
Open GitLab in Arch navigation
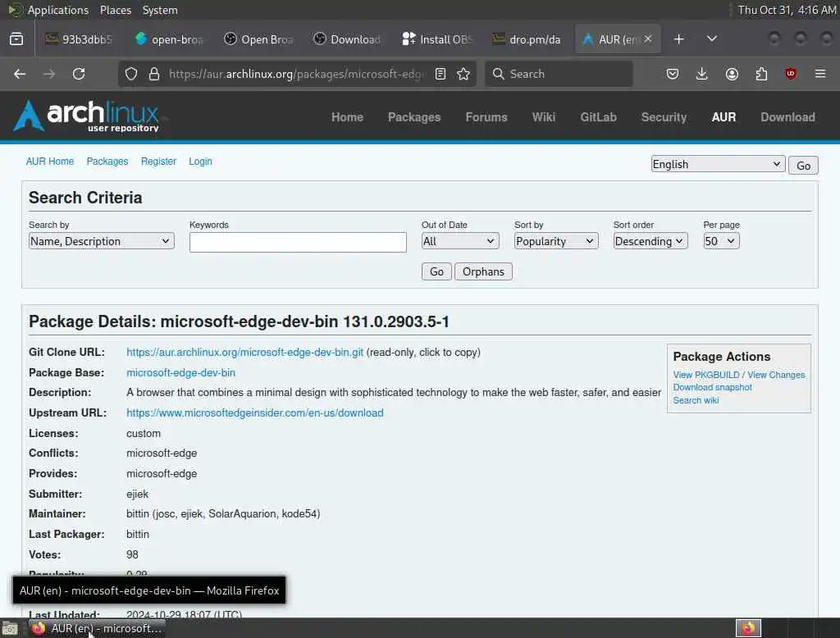point(598,117)
